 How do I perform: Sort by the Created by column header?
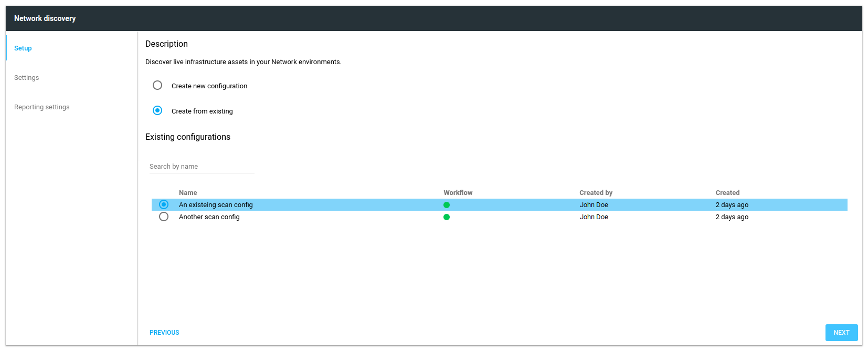click(x=596, y=192)
